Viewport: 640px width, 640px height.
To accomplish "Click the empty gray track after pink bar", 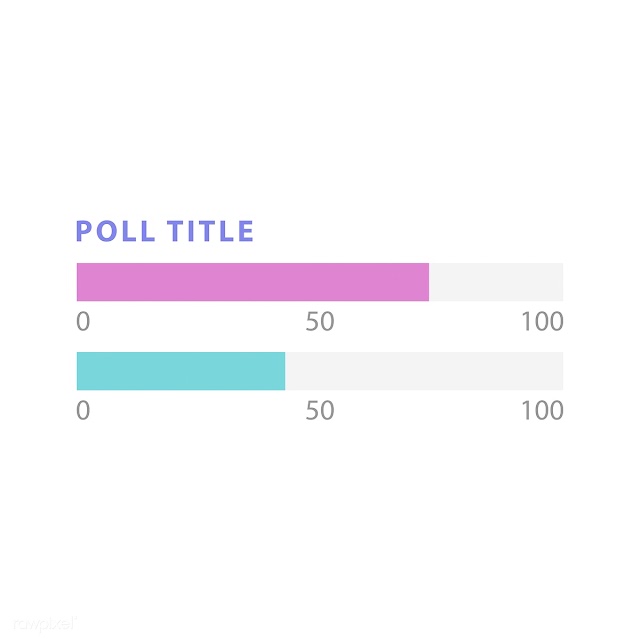I will (x=496, y=282).
